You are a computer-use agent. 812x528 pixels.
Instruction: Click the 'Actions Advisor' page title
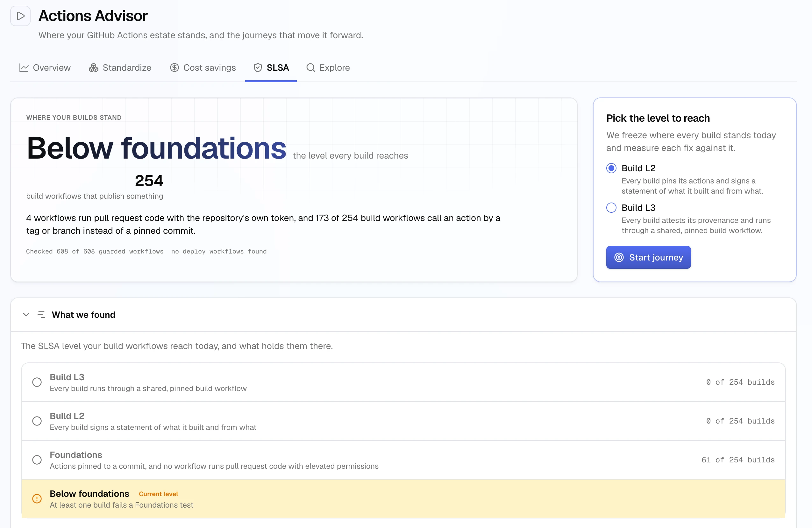coord(93,16)
